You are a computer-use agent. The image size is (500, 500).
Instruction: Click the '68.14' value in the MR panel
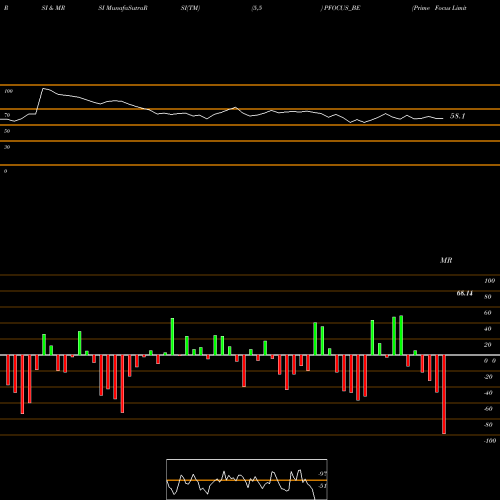465,293
